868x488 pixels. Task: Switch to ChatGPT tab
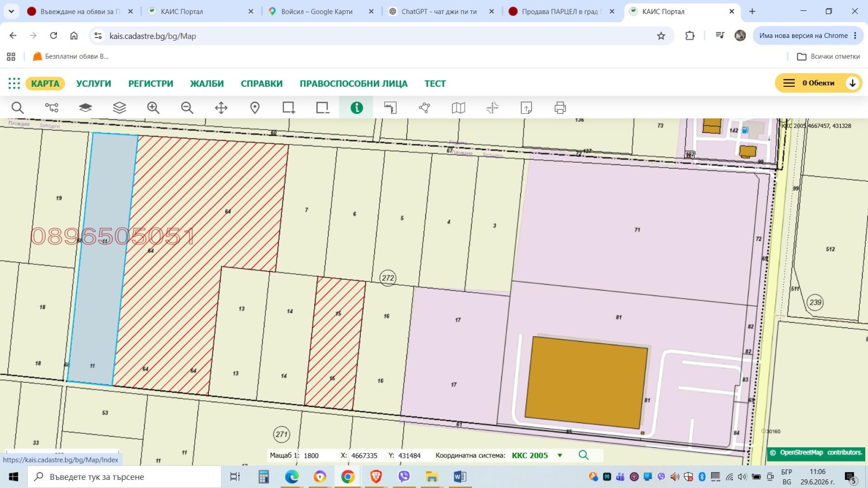(x=442, y=11)
